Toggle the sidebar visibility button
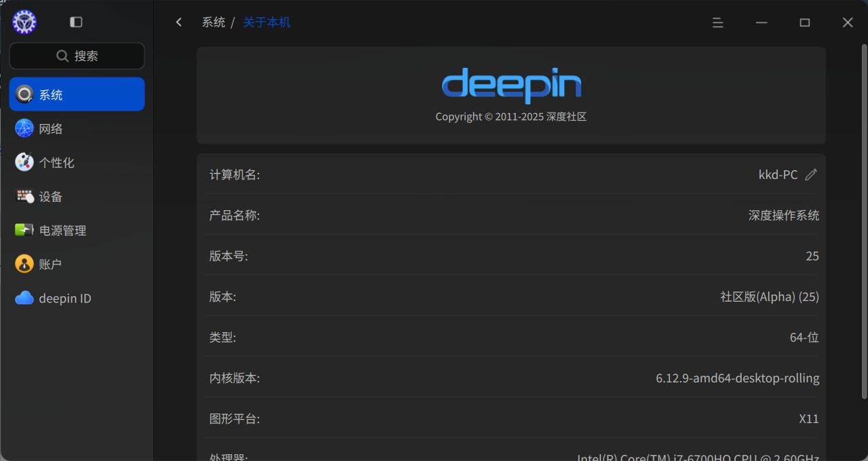868x461 pixels. (x=76, y=22)
